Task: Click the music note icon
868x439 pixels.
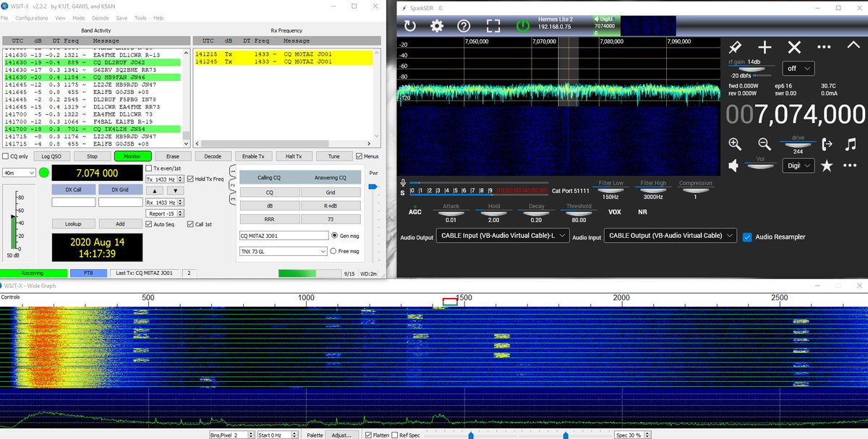Action: pos(851,144)
